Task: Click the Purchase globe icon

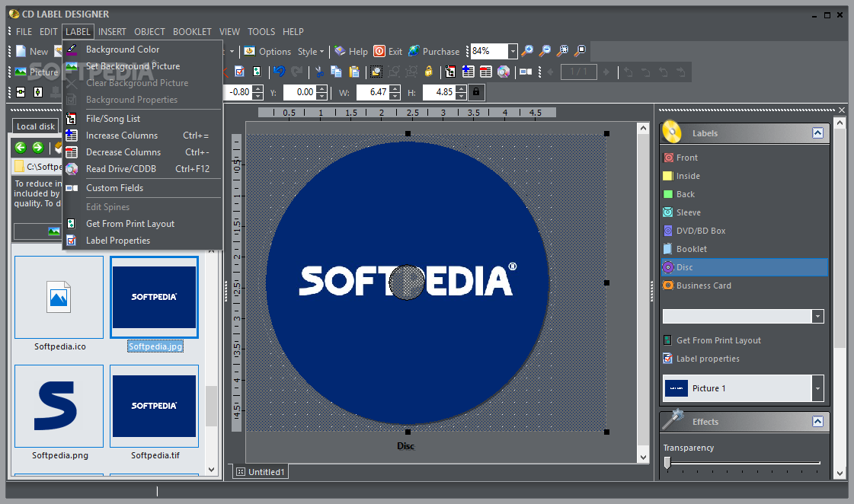Action: point(414,51)
